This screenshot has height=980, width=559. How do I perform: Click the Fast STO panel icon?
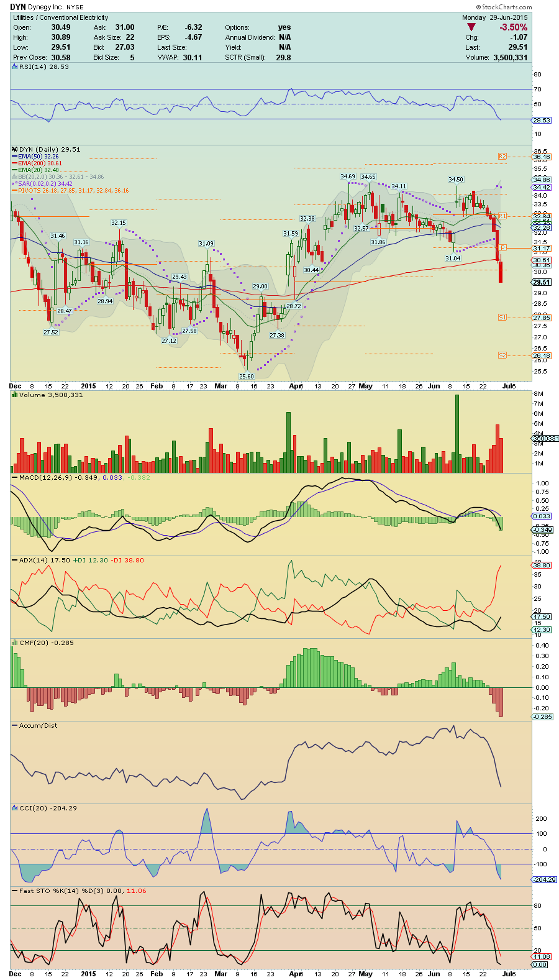pyautogui.click(x=15, y=891)
